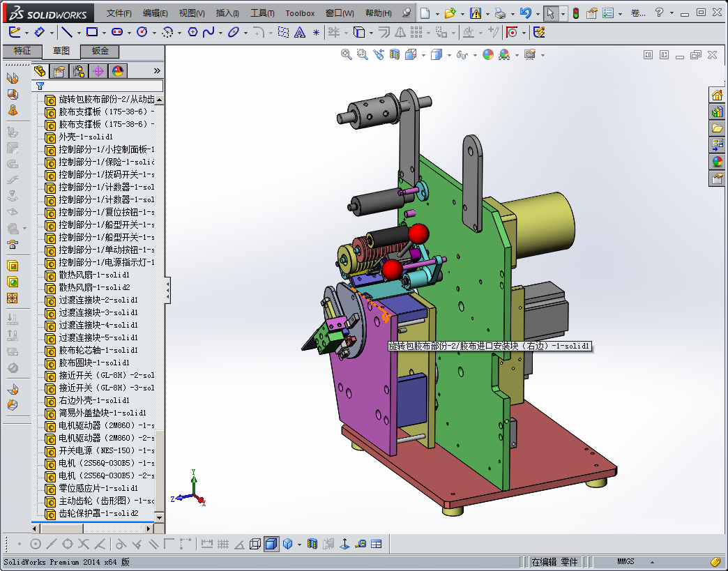This screenshot has height=571, width=728.
Task: Open the Toolbox menu
Action: click(300, 13)
